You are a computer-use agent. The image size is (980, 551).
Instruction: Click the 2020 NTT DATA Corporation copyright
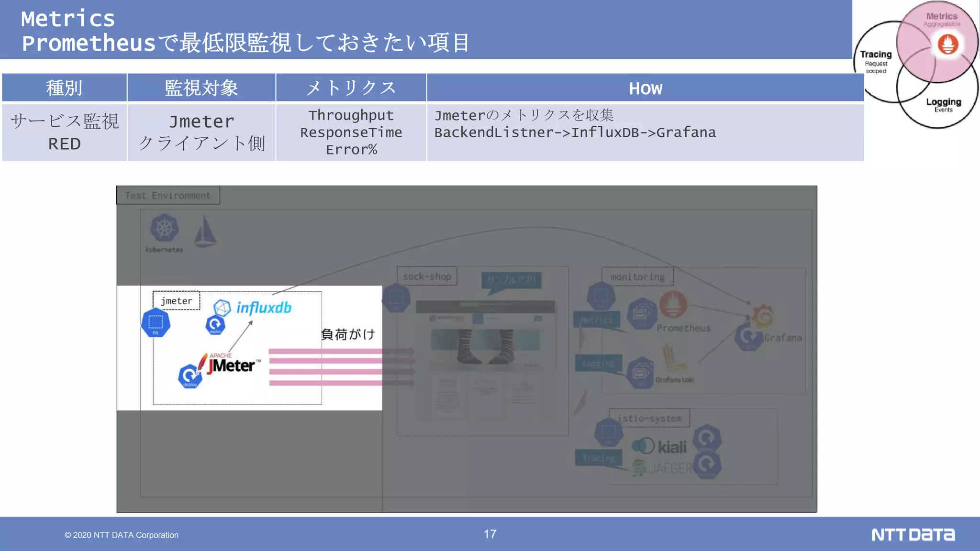click(122, 535)
